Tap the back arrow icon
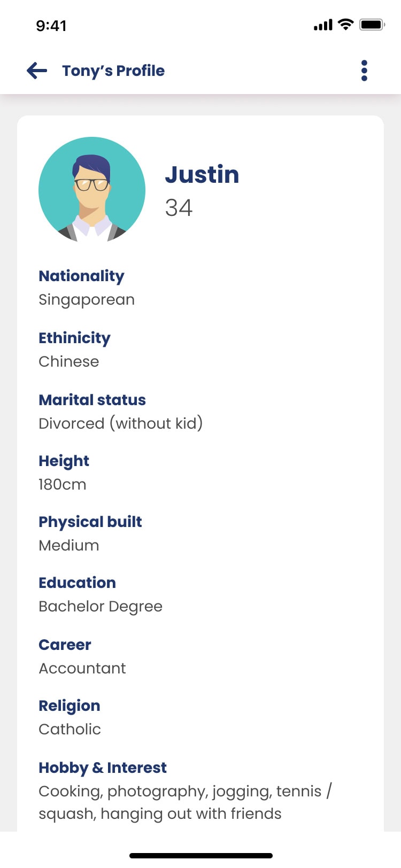 [37, 71]
